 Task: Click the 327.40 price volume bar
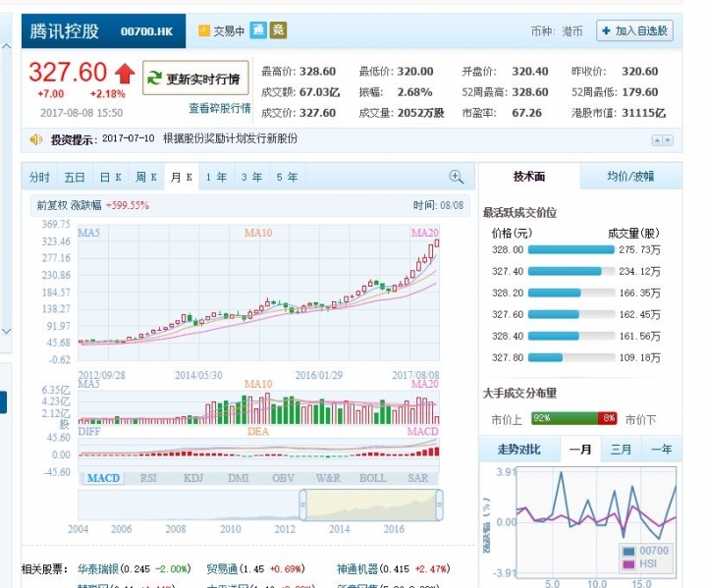(x=565, y=272)
